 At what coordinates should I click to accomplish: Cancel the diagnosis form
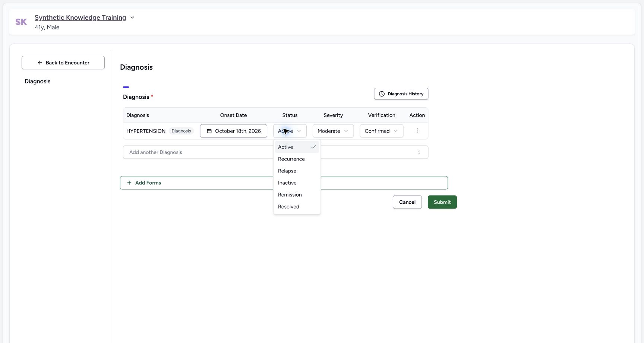pyautogui.click(x=407, y=202)
